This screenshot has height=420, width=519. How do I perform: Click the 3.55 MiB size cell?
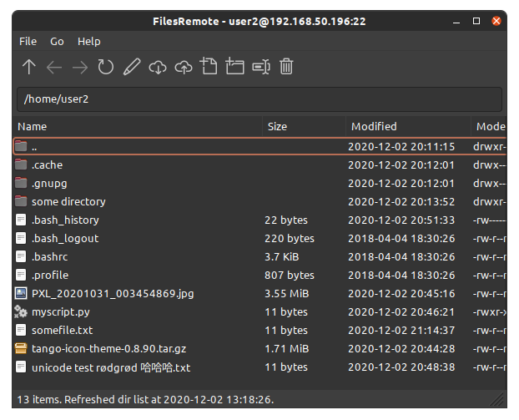[287, 293]
